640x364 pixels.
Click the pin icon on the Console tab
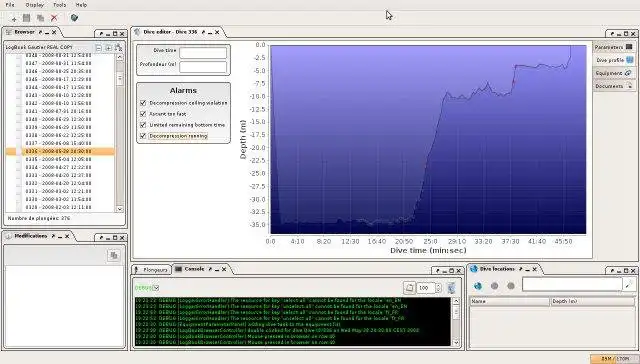click(210, 269)
